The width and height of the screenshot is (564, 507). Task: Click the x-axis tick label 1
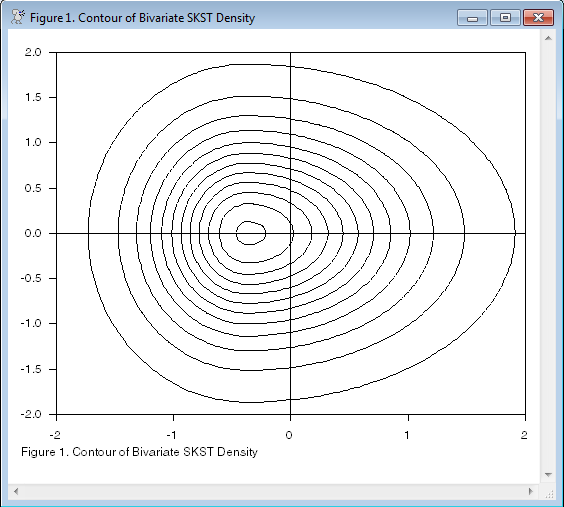407,435
